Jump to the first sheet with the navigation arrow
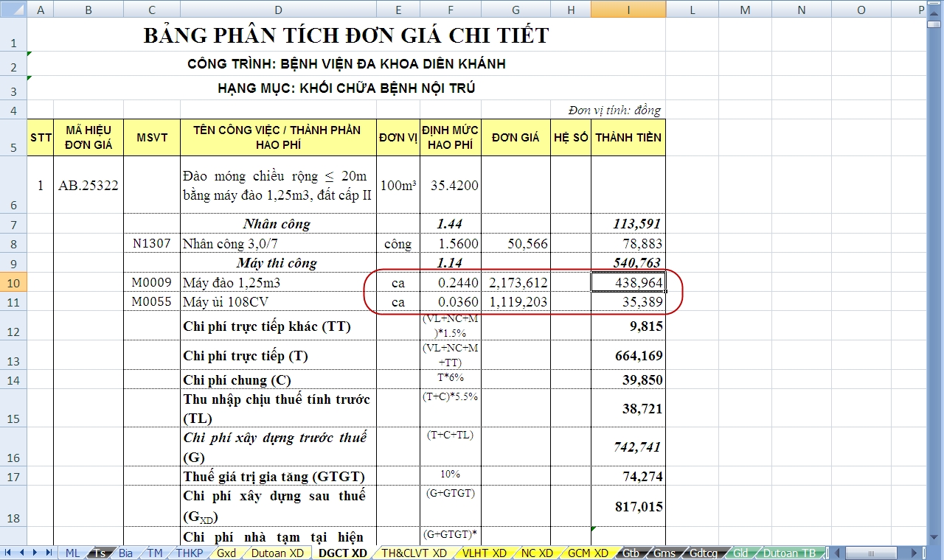 tap(8, 553)
